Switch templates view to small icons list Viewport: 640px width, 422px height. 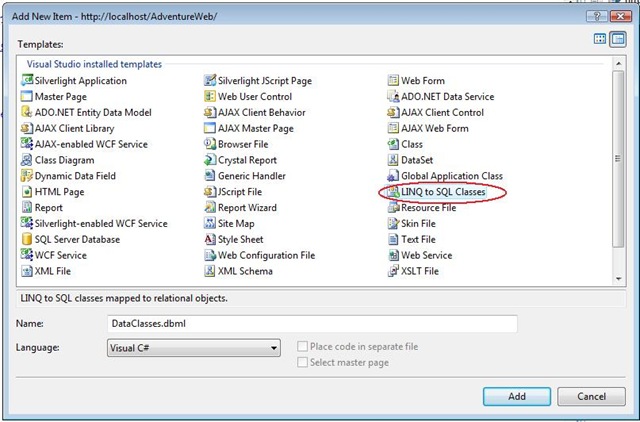tap(616, 39)
